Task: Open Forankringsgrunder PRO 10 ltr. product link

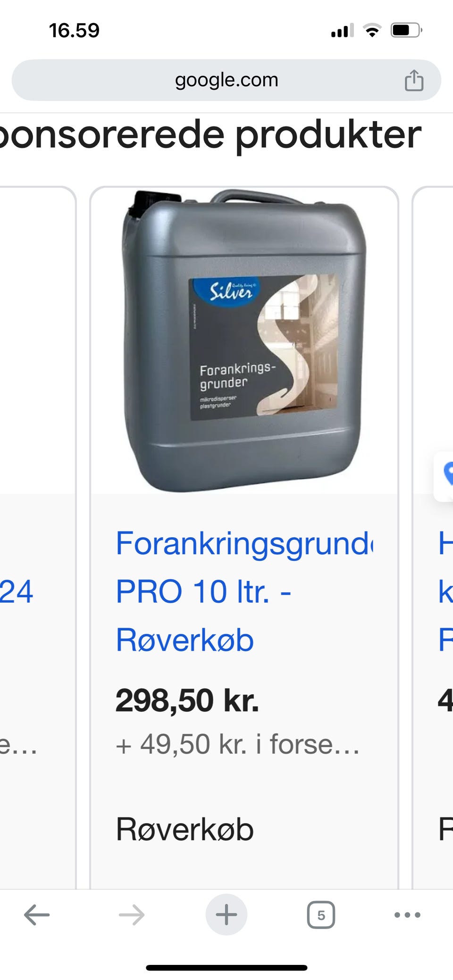Action: 244,591
